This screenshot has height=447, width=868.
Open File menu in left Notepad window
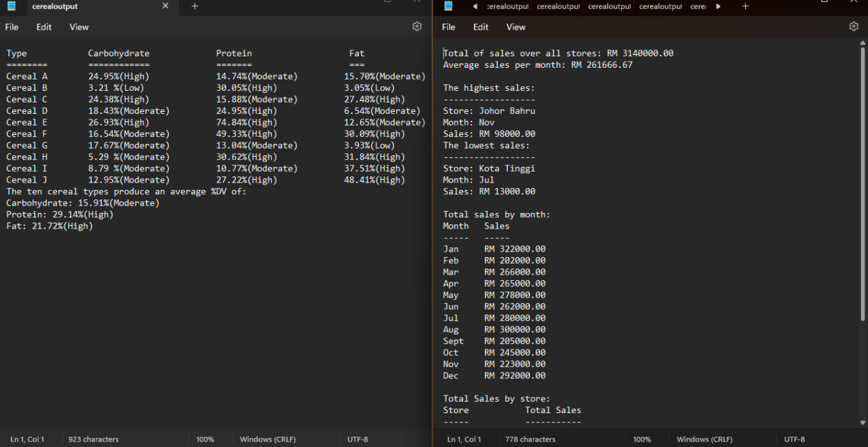[x=12, y=27]
